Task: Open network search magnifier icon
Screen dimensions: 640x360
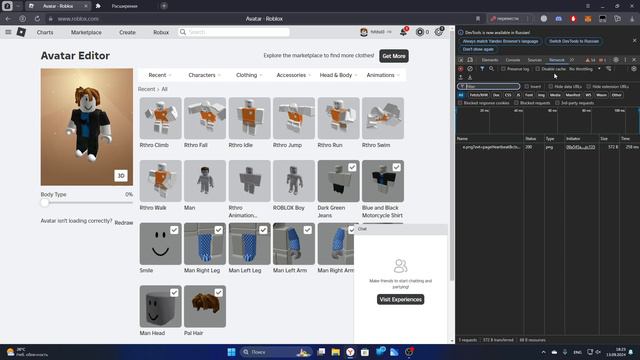Action: coord(491,69)
